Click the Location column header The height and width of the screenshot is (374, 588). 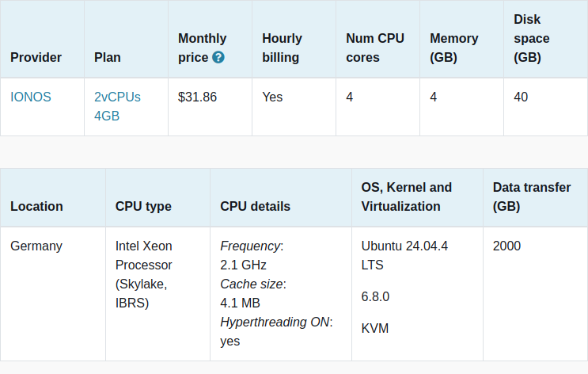pos(36,207)
